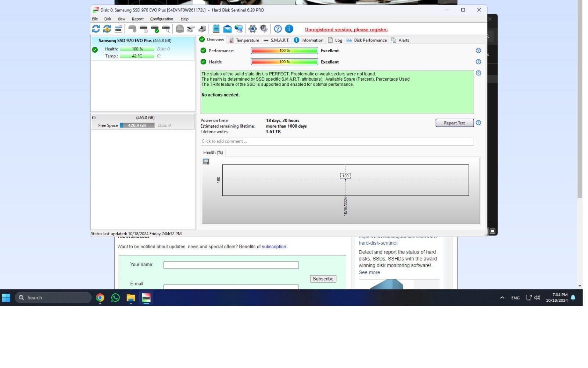Open the blue notepad report icon
The width and height of the screenshot is (588, 368).
pyautogui.click(x=216, y=29)
